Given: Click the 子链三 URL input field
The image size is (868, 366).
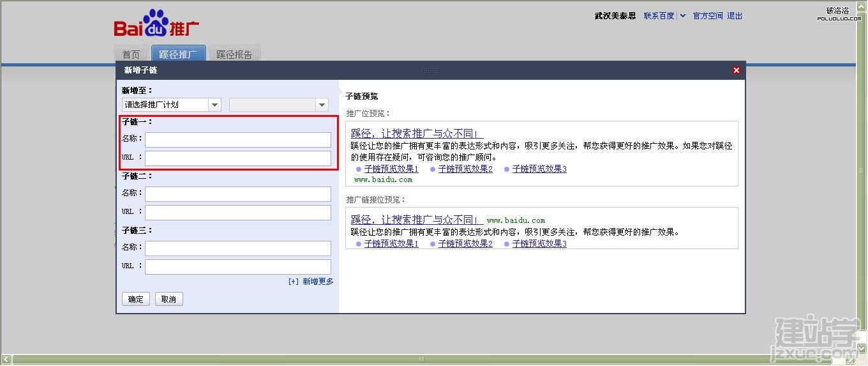Looking at the screenshot, I should [238, 267].
